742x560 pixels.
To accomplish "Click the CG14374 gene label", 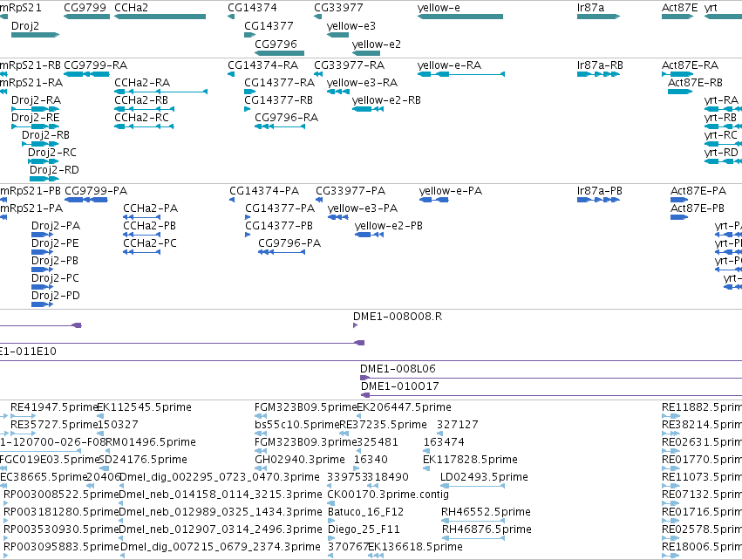I will click(x=252, y=8).
